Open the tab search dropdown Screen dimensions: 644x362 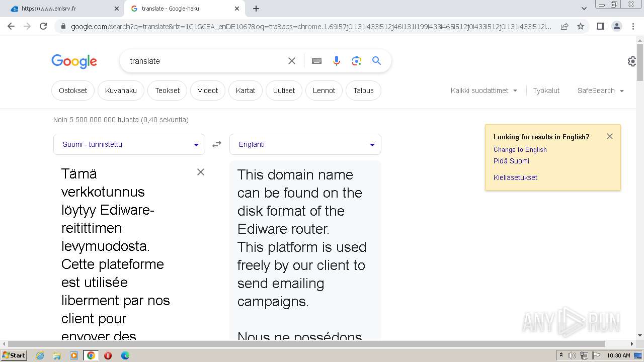(x=584, y=9)
